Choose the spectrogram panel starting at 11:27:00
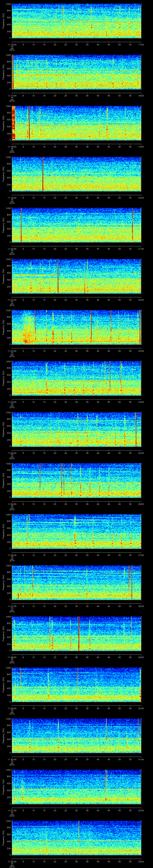Viewport: 153px width, 868px height. 76,582
